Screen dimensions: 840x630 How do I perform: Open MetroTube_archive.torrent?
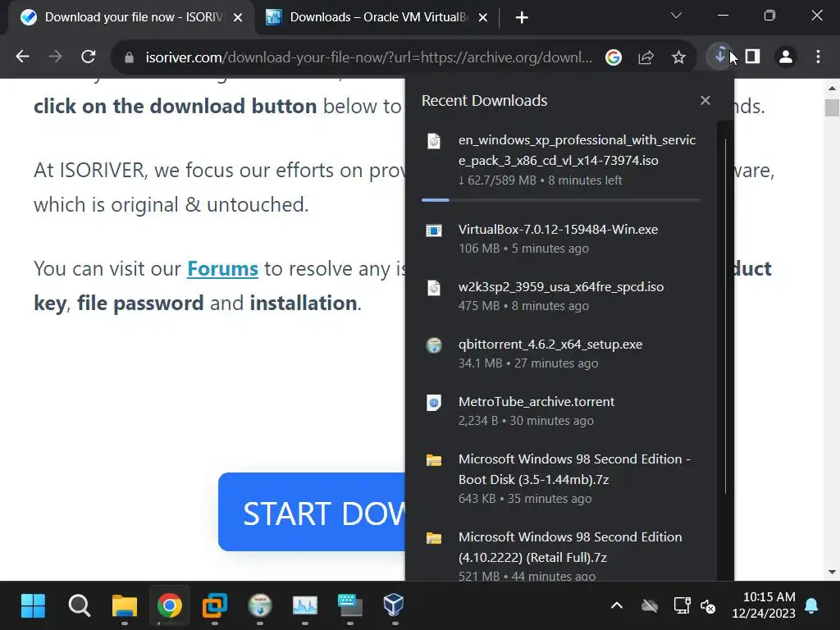pyautogui.click(x=560, y=410)
